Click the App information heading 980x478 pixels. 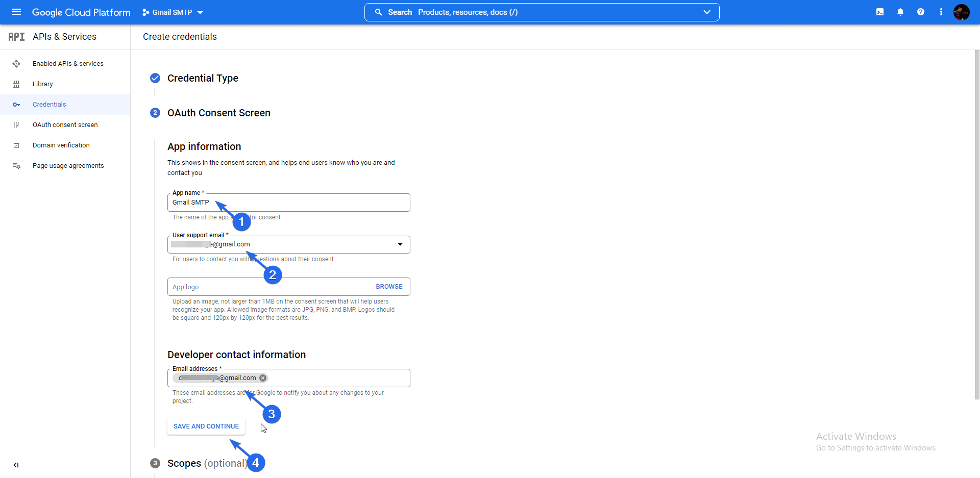(x=204, y=146)
